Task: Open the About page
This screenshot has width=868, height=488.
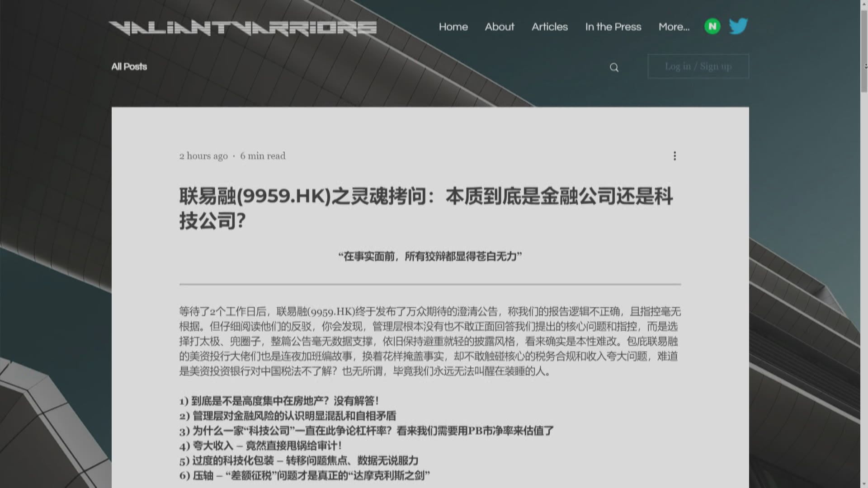Action: [x=499, y=27]
